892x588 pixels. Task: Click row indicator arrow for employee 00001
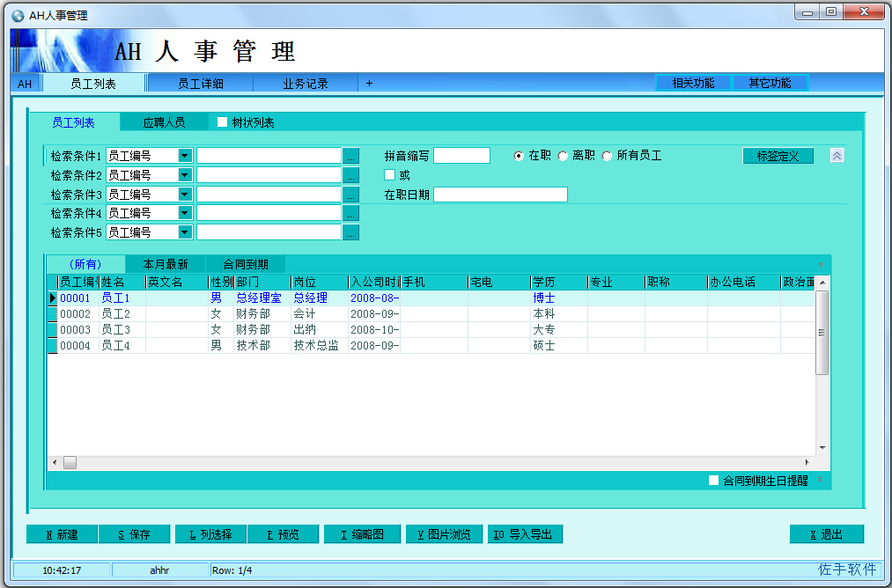[53, 298]
